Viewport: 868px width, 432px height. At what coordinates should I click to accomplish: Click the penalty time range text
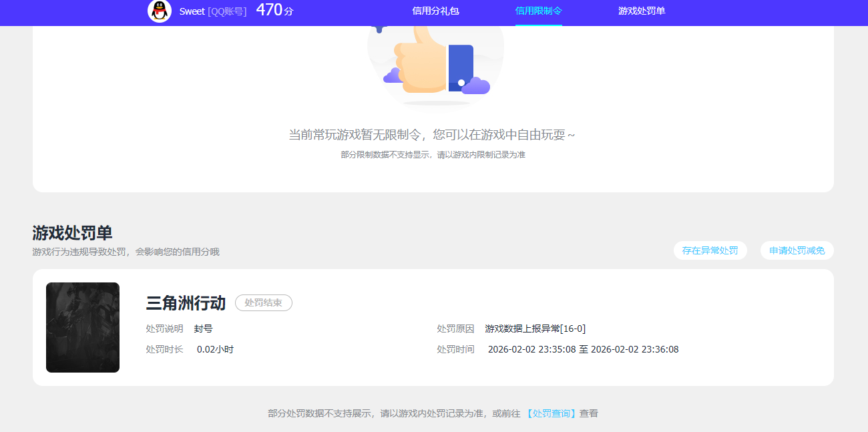582,349
